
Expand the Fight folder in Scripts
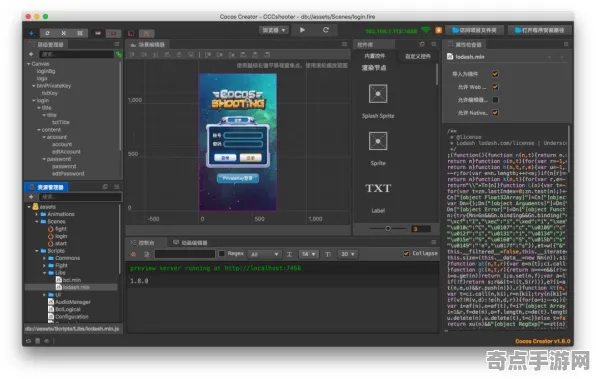point(44,265)
